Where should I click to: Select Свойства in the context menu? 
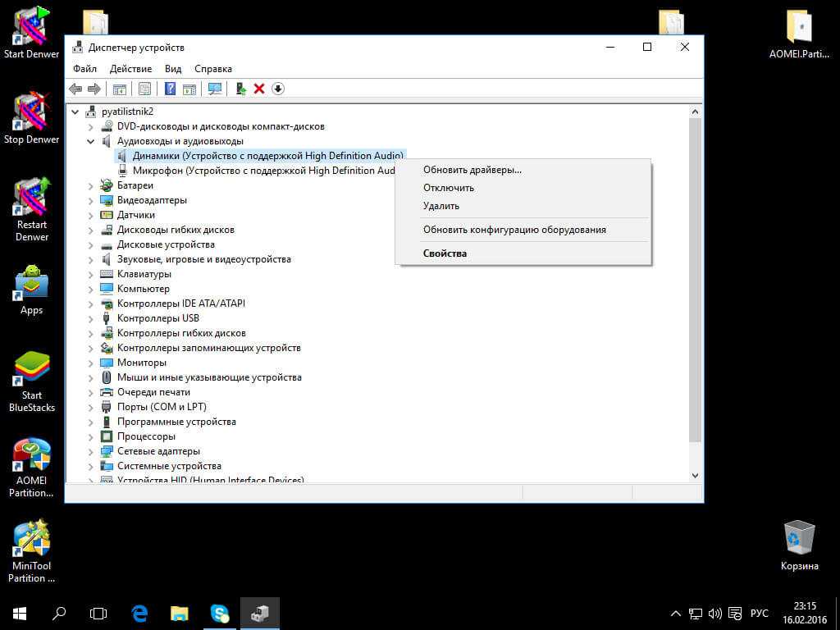pyautogui.click(x=445, y=253)
